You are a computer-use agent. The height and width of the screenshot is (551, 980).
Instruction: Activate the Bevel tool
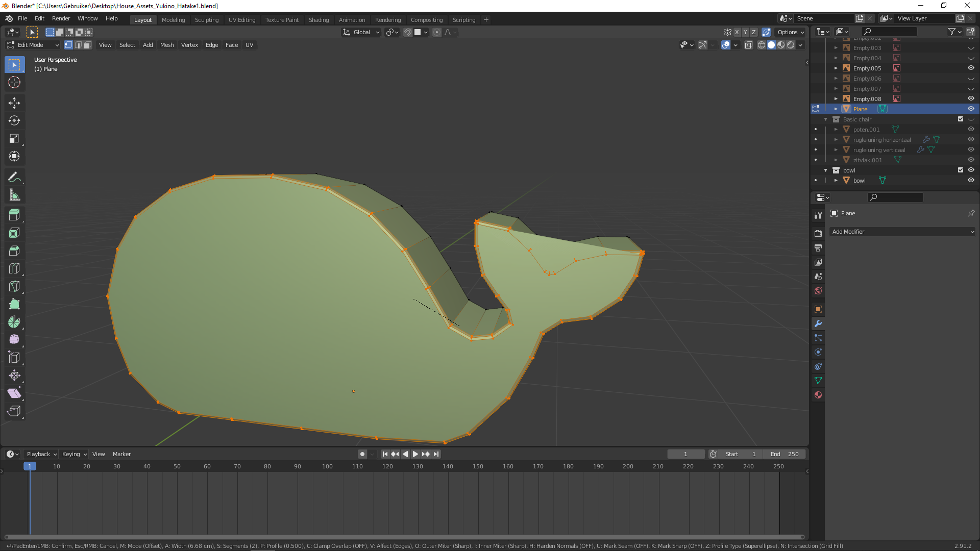click(14, 251)
